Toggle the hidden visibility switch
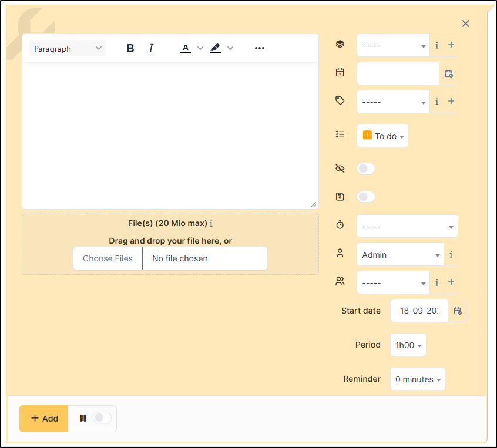Viewport: 497px width, 448px height. [x=366, y=169]
